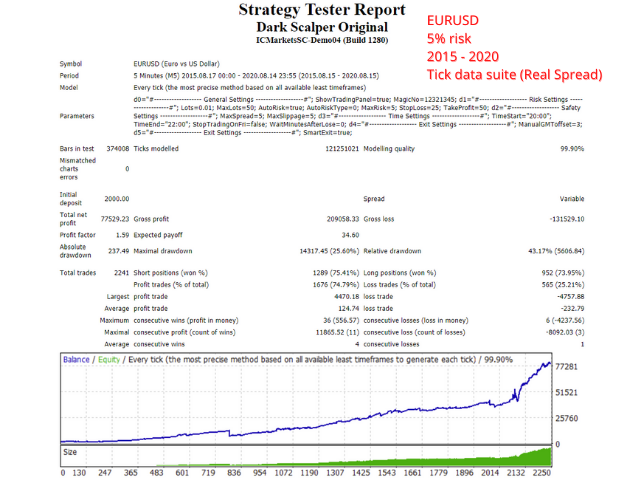
Task: Click Maximal drawdown value 14317.45 (25.60%)
Action: [x=329, y=251]
